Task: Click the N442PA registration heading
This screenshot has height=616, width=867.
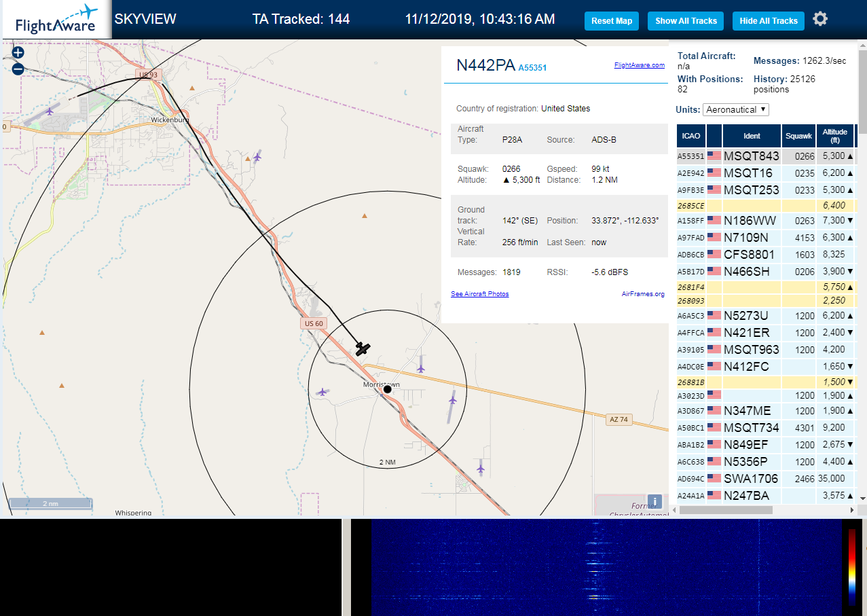Action: [x=485, y=65]
